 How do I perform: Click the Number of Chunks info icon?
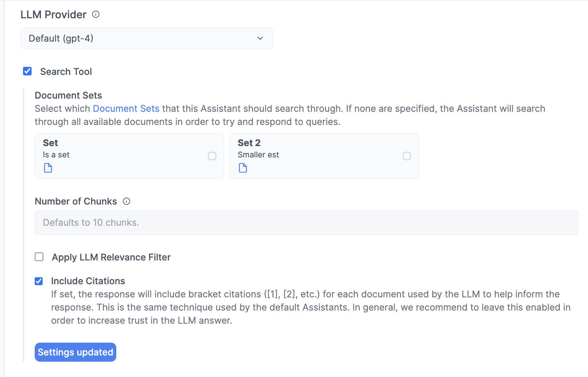126,201
